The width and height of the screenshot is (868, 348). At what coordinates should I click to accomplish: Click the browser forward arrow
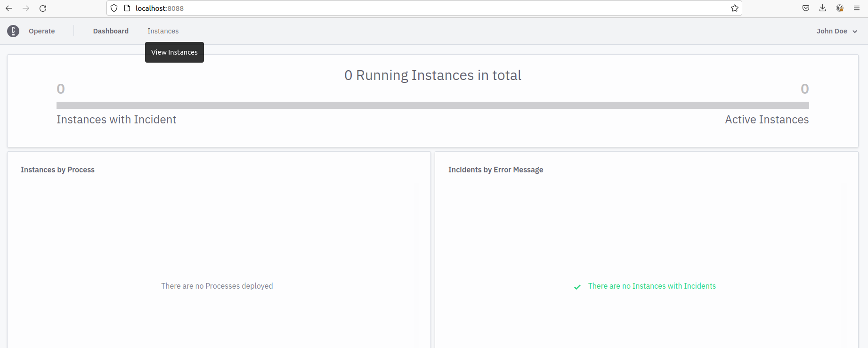tap(26, 8)
